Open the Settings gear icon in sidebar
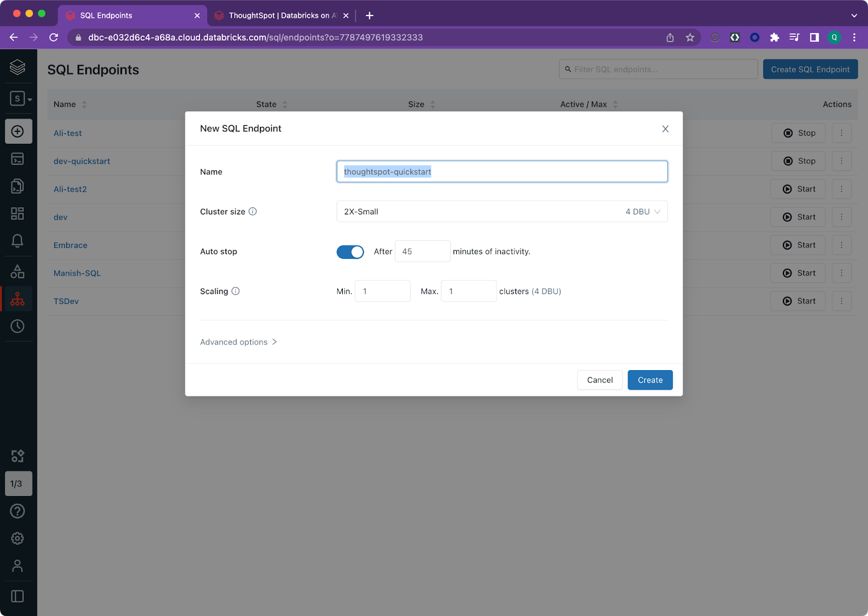 click(x=17, y=538)
